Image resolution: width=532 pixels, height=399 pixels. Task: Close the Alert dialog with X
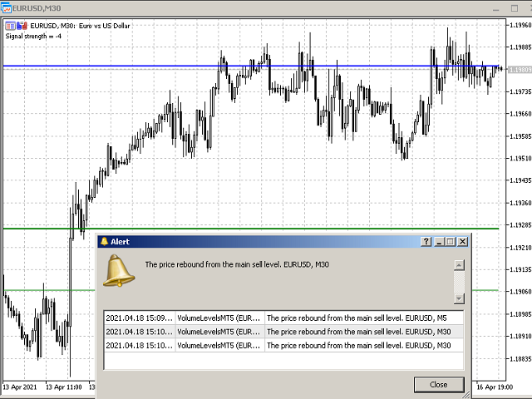click(x=463, y=241)
